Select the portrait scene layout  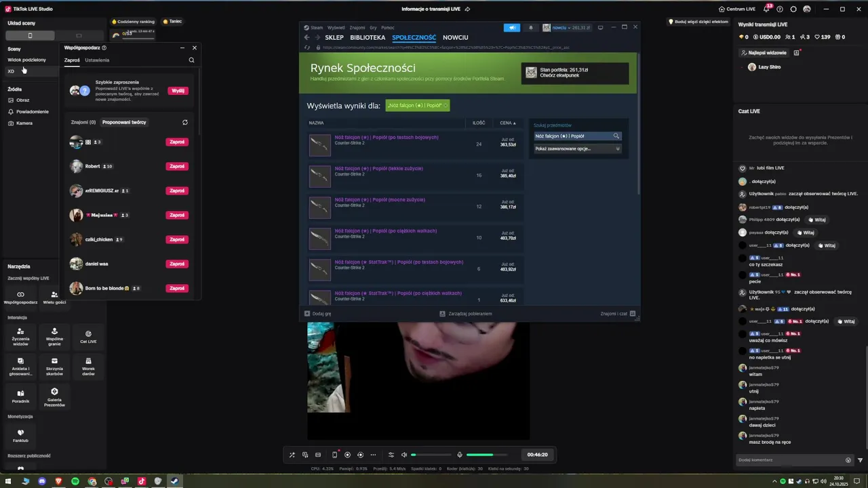[x=30, y=35]
